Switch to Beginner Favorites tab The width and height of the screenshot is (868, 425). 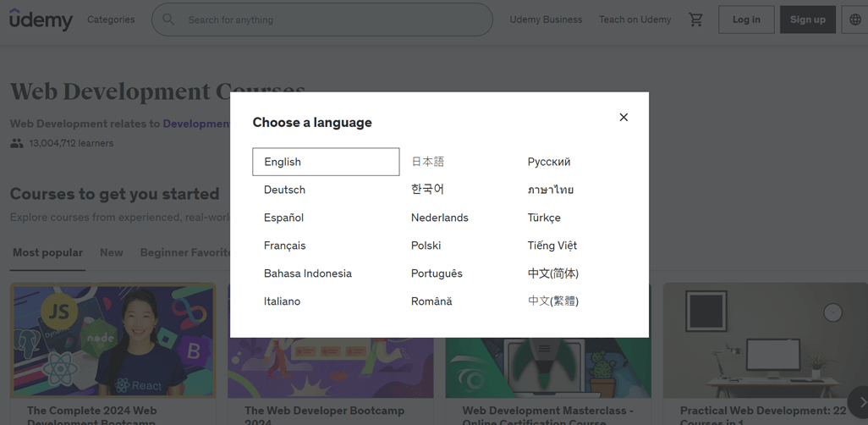click(x=185, y=252)
